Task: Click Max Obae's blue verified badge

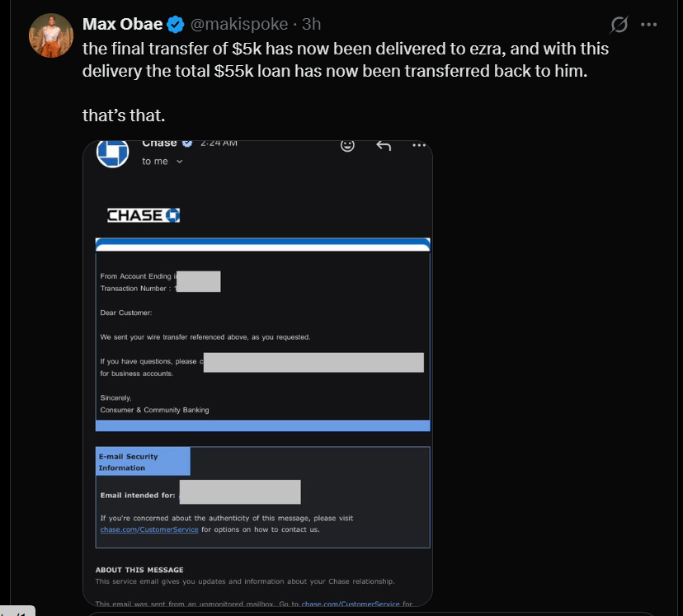Action: coord(175,24)
